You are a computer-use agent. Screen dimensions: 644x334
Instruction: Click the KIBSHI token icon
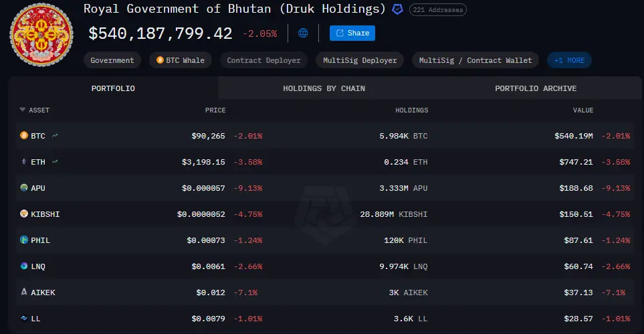(24, 214)
